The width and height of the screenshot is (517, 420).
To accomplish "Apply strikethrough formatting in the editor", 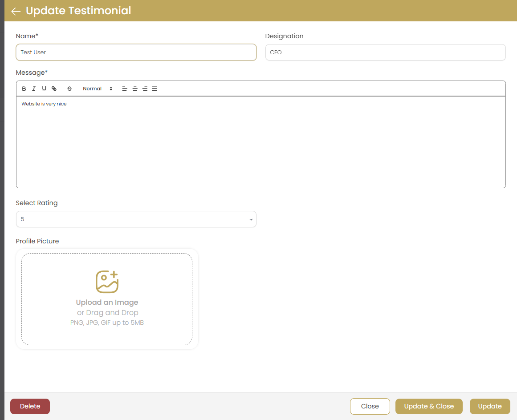I will [x=69, y=88].
